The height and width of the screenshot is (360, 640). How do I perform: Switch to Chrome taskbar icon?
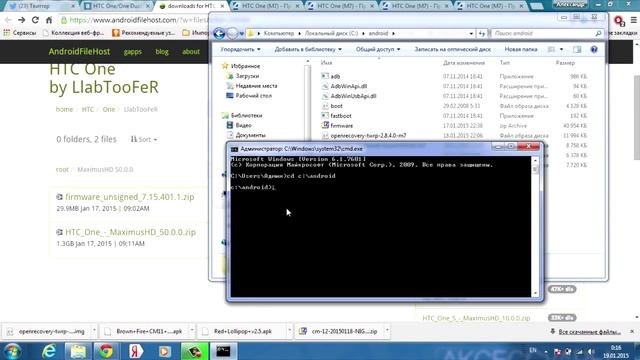click(x=106, y=351)
